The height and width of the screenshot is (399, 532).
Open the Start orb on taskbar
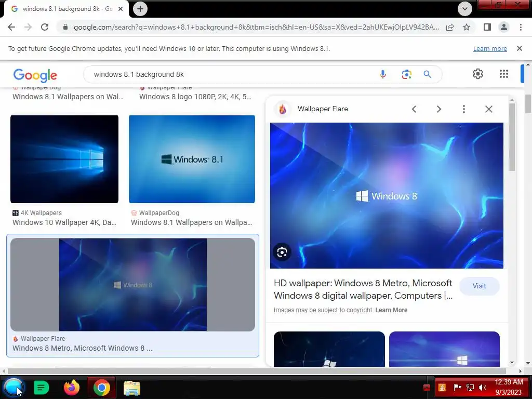[x=13, y=388]
